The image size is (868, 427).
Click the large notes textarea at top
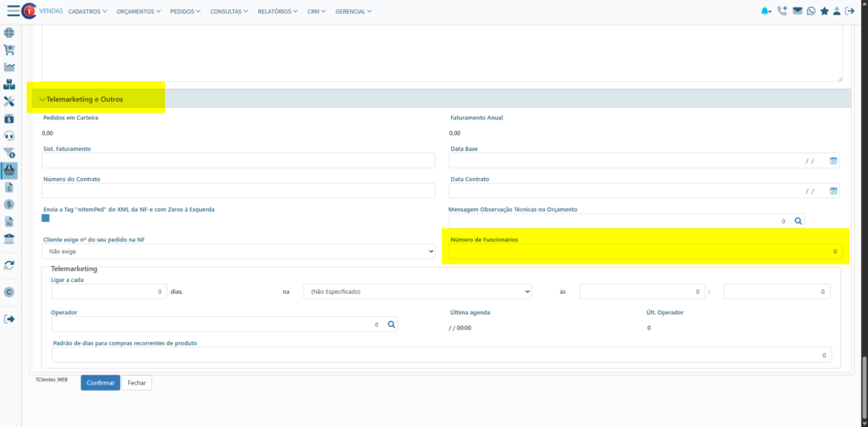point(442,53)
